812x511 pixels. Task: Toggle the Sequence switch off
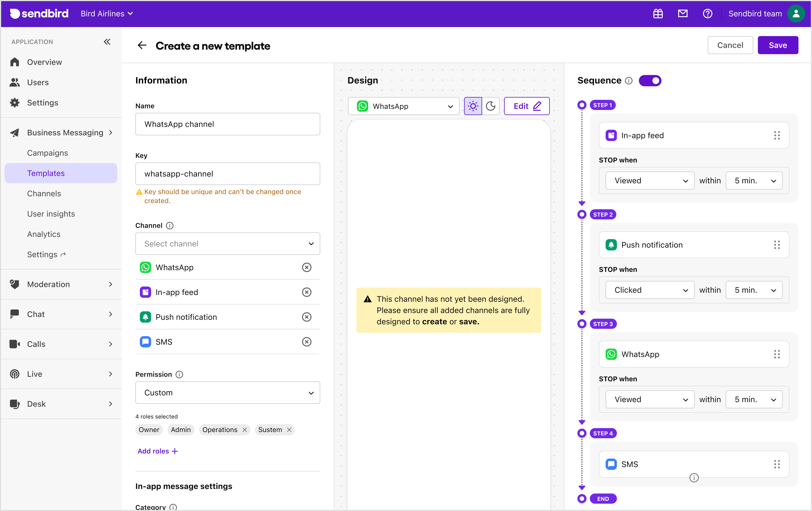(650, 81)
